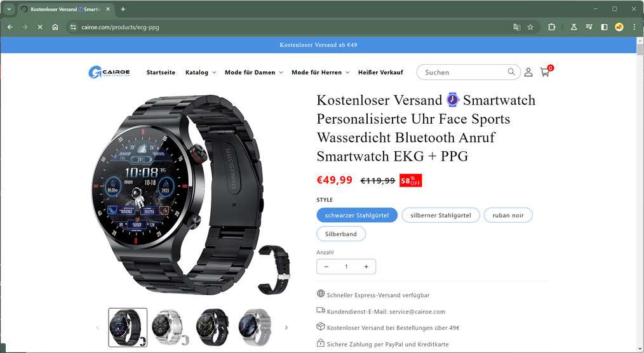644x353 pixels.
Task: Select the Silberband style option
Action: tap(341, 234)
